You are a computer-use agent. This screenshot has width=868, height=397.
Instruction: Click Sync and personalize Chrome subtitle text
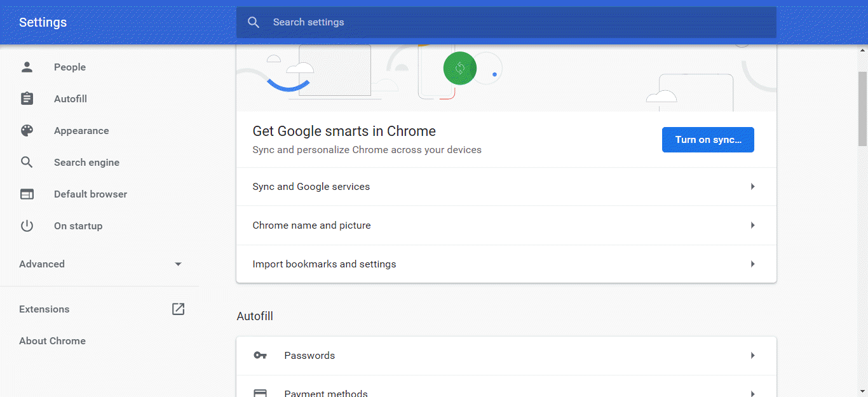(x=367, y=150)
